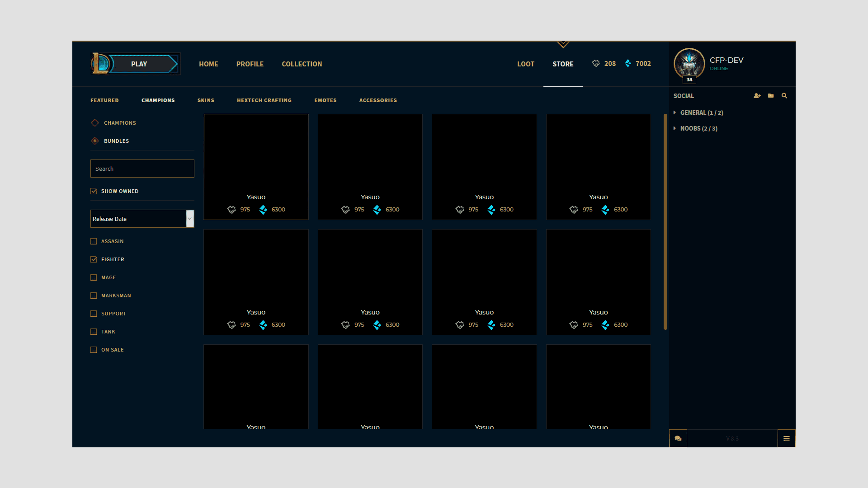Open the Release Date sort dropdown
The image size is (868, 488).
[x=142, y=219]
